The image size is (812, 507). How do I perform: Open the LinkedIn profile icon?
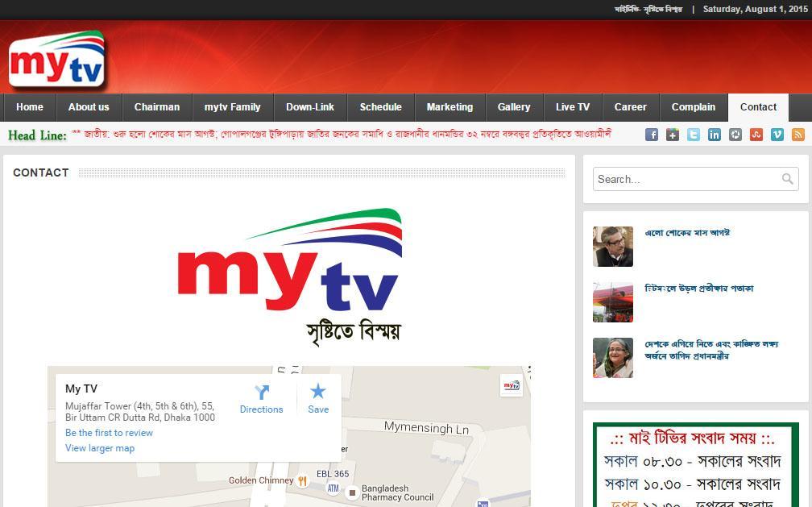714,135
